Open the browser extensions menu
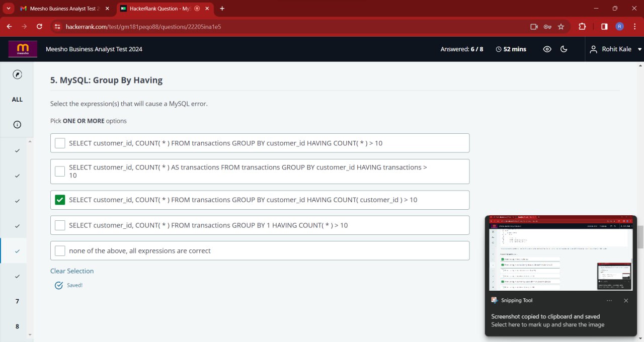The width and height of the screenshot is (644, 342). (582, 27)
